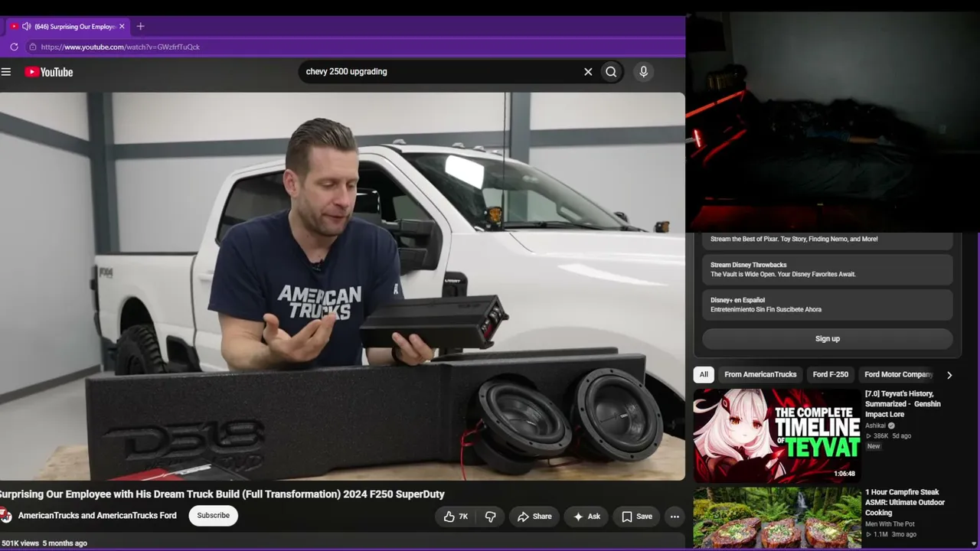Open the Timeline of Teyvat video thumbnail
This screenshot has width=980, height=551.
[x=777, y=435]
